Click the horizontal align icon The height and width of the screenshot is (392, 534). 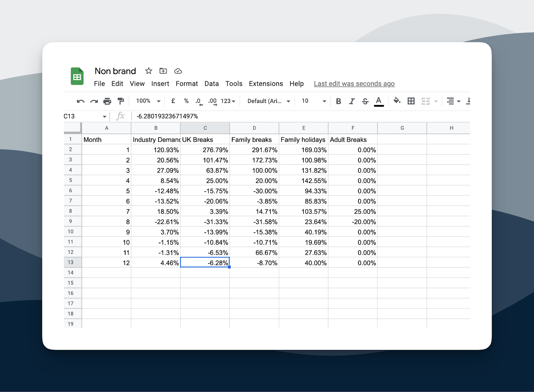(450, 101)
